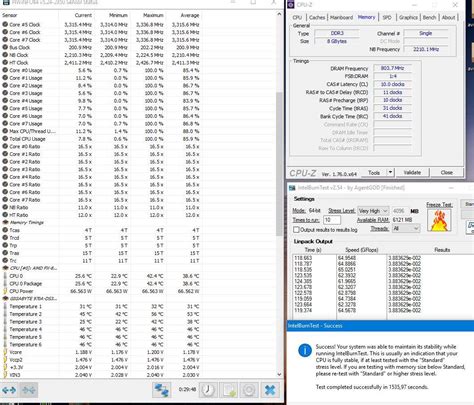This screenshot has width=474, height=405.
Task: Select the Core #5 Clock row label
Action: 25,25
